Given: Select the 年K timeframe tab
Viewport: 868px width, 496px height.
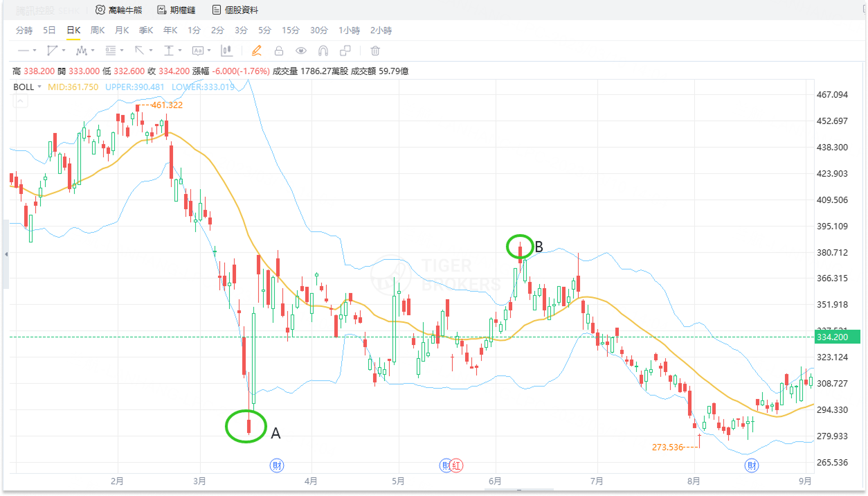Looking at the screenshot, I should (x=170, y=30).
